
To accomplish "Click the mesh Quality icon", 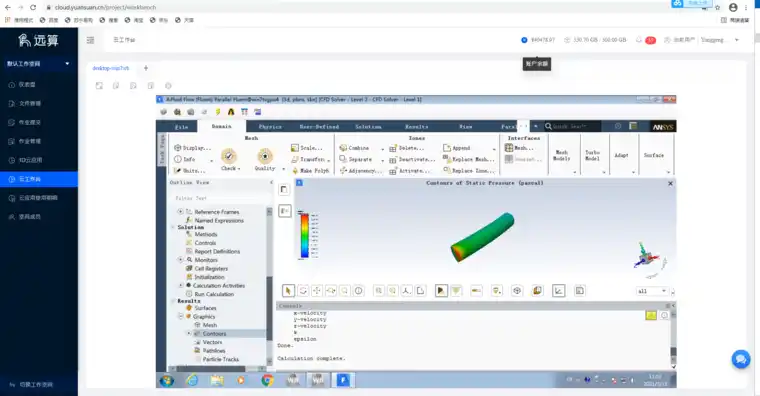I will (x=265, y=156).
